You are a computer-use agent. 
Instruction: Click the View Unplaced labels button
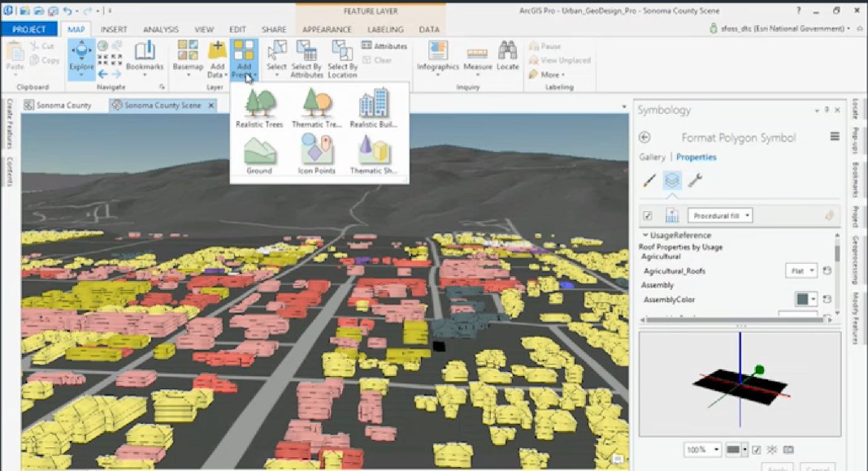coord(560,60)
